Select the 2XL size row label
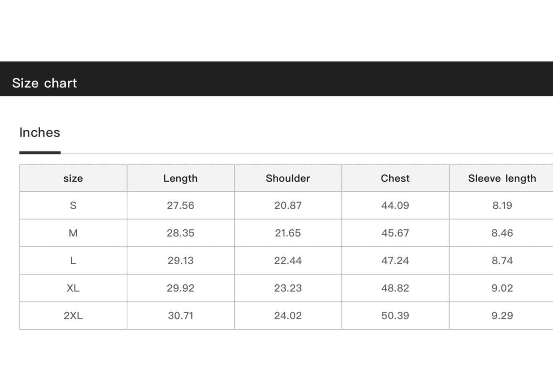Viewport: 553px width, 392px height. (73, 316)
